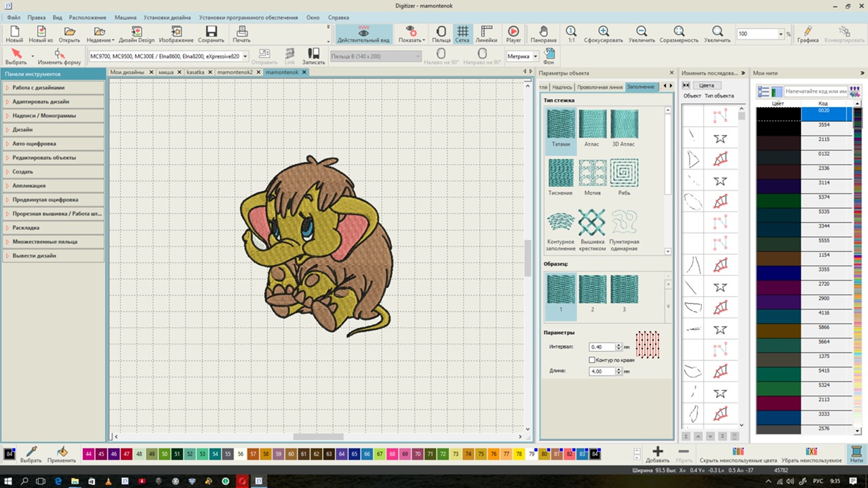Save design with Сохранить icon

(x=211, y=34)
